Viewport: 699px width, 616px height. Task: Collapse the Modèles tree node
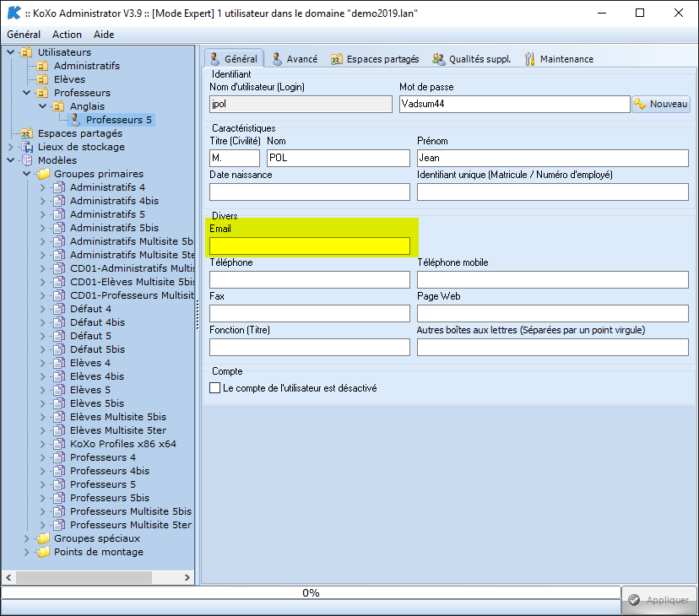click(11, 160)
